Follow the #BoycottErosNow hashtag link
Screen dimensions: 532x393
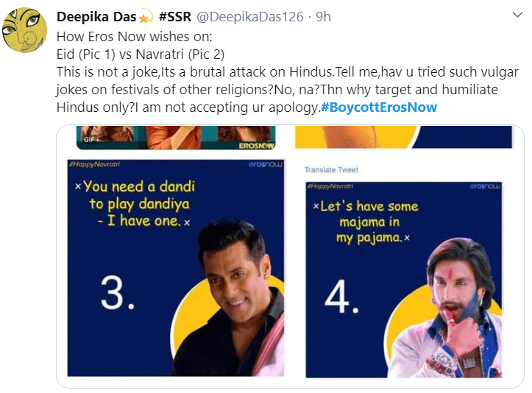click(x=379, y=107)
